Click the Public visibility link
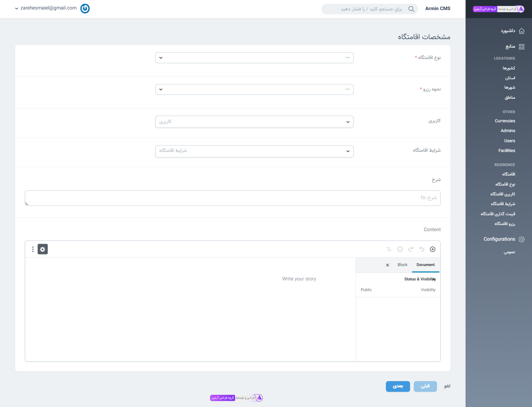The image size is (532, 407). [x=366, y=290]
